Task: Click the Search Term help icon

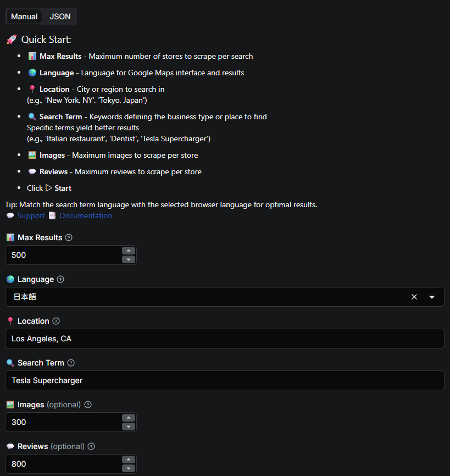Action: point(70,363)
